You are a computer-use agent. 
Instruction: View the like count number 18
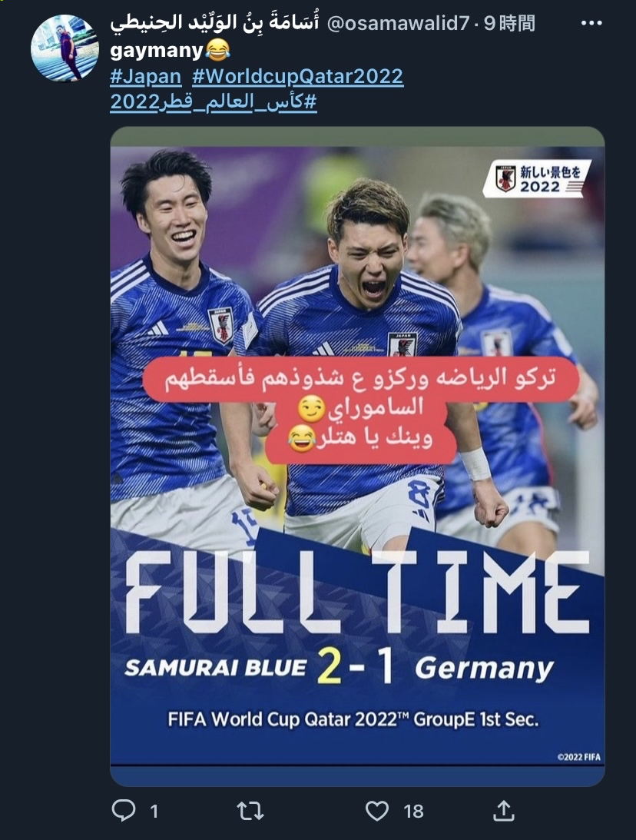[414, 812]
